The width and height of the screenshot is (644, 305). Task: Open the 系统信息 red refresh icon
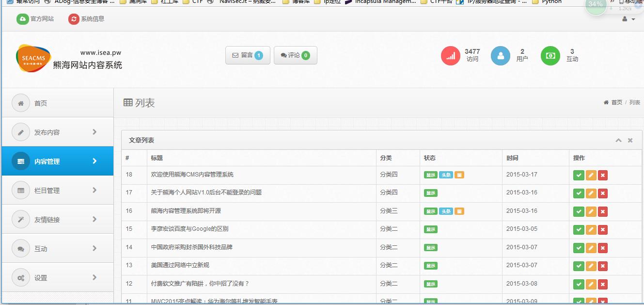(74, 19)
